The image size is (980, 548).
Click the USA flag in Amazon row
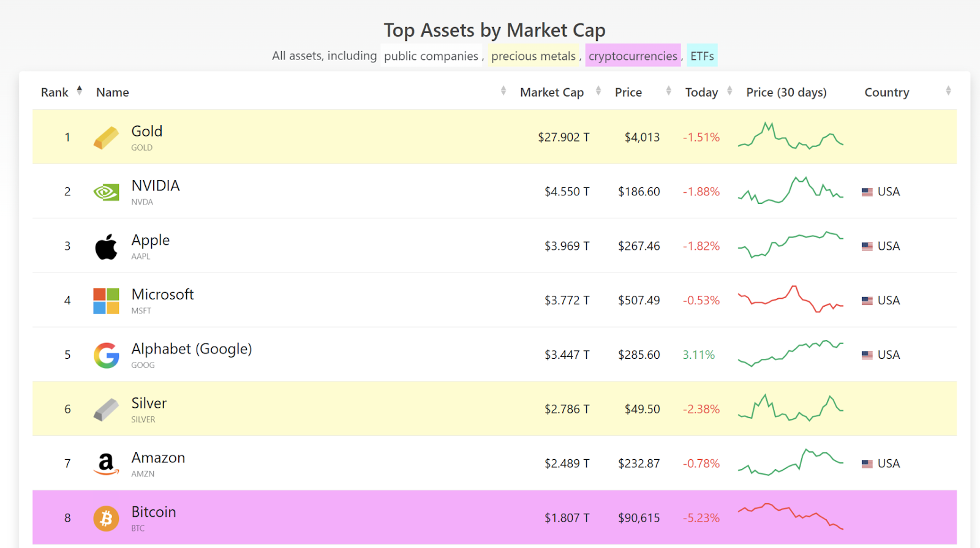click(x=867, y=464)
